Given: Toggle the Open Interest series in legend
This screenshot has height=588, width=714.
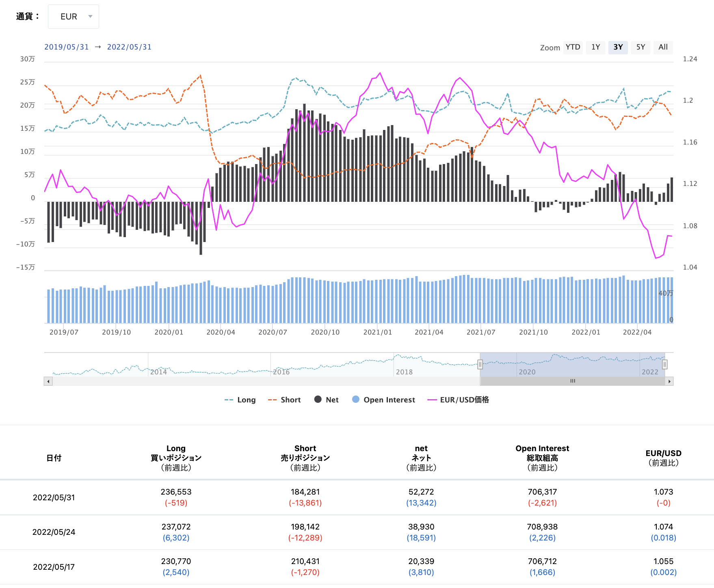Looking at the screenshot, I should (x=384, y=400).
